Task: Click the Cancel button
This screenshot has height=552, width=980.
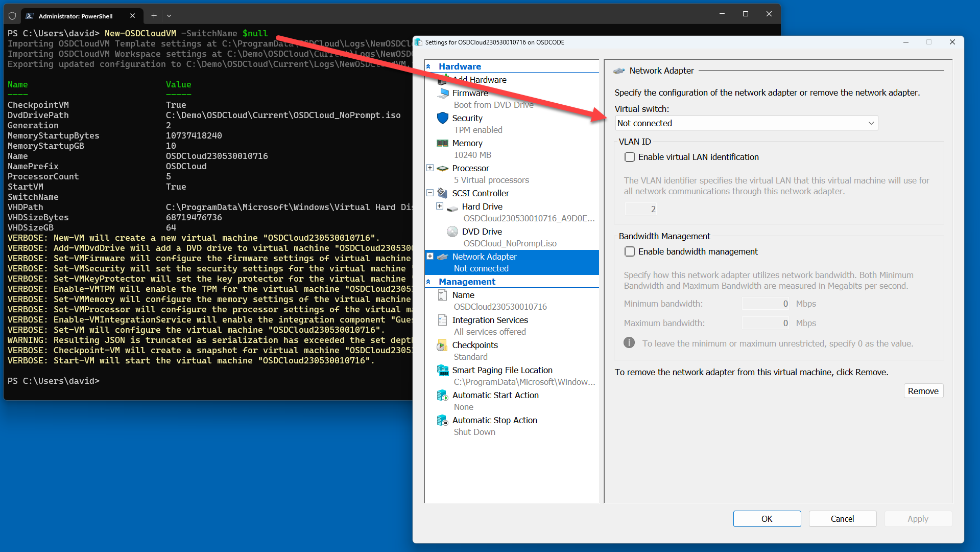Action: [x=842, y=519]
